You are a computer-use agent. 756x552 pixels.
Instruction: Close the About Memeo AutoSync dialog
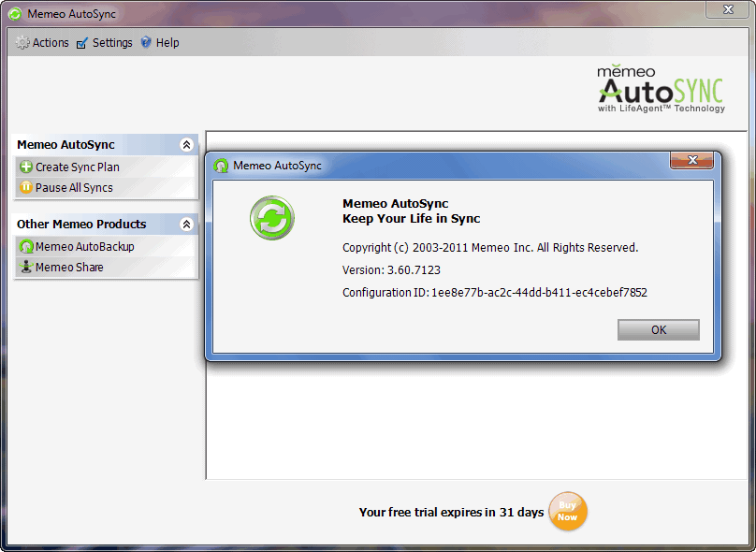pyautogui.click(x=691, y=160)
